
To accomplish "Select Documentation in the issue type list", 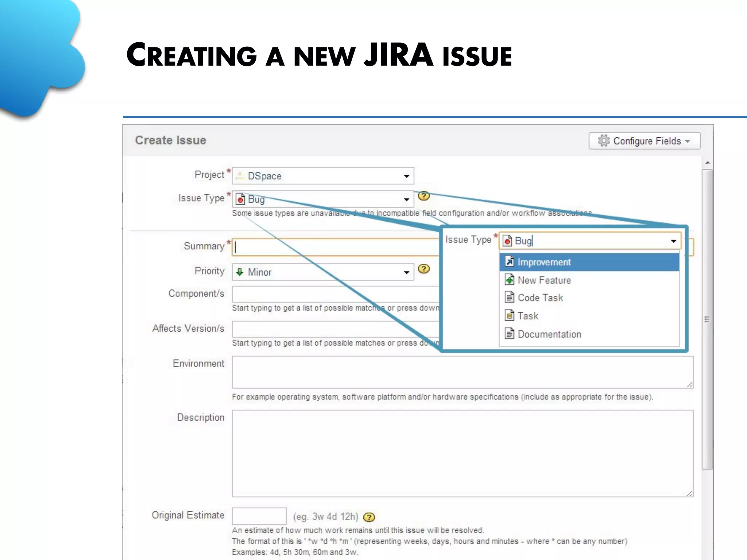I will (x=589, y=334).
